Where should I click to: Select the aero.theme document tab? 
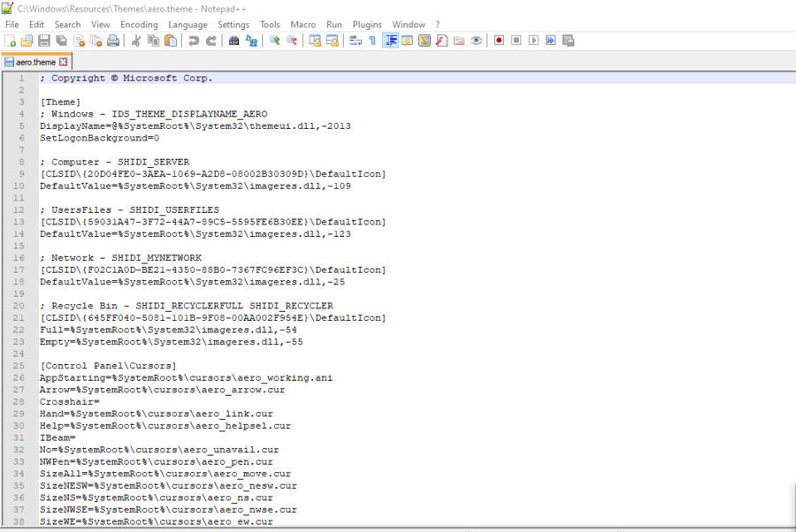pos(36,62)
